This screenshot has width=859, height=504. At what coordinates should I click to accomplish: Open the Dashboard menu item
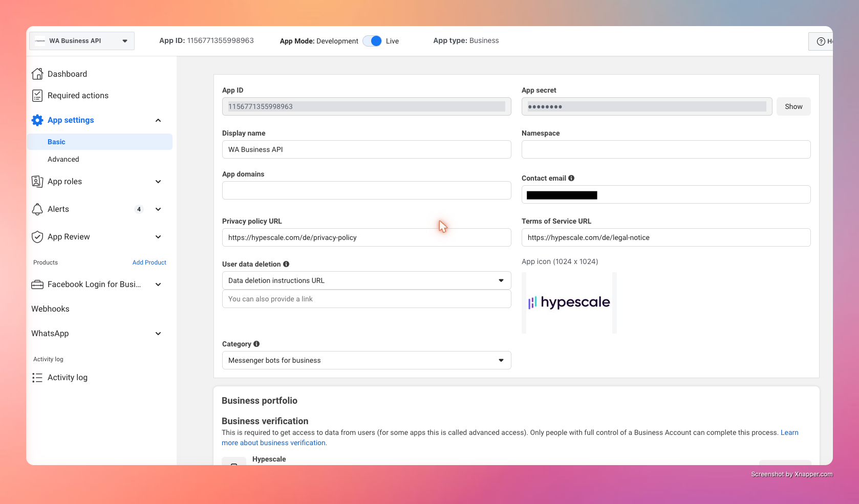(x=67, y=74)
